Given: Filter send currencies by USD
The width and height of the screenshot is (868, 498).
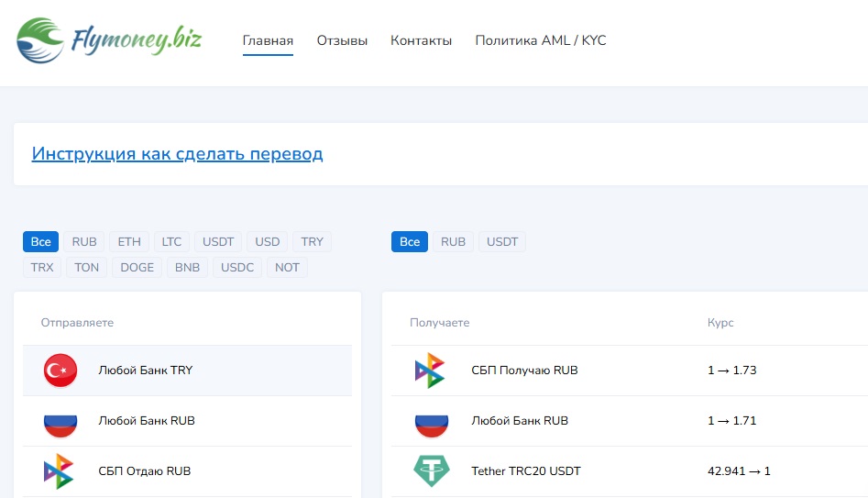Looking at the screenshot, I should [x=268, y=241].
